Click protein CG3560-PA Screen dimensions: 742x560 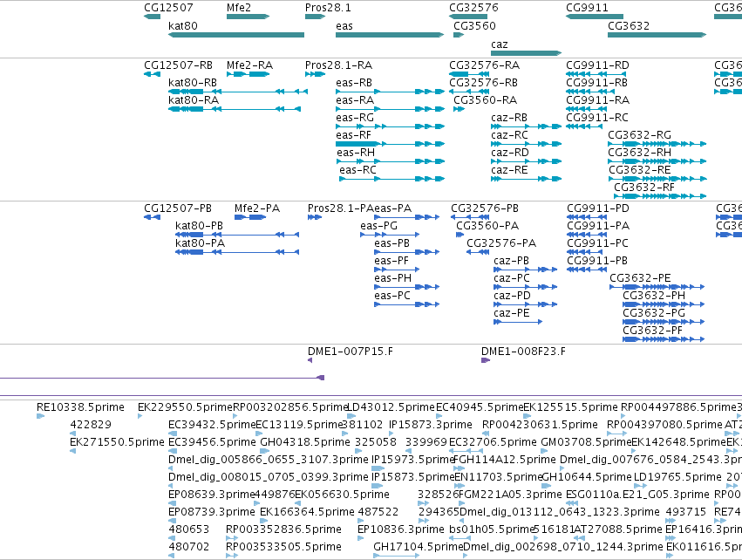click(x=487, y=226)
